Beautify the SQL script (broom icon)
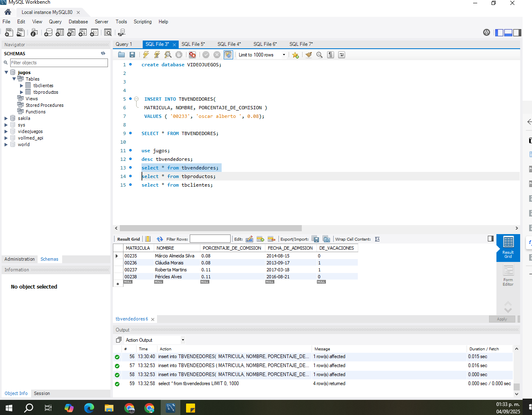532x415 pixels. [309, 55]
